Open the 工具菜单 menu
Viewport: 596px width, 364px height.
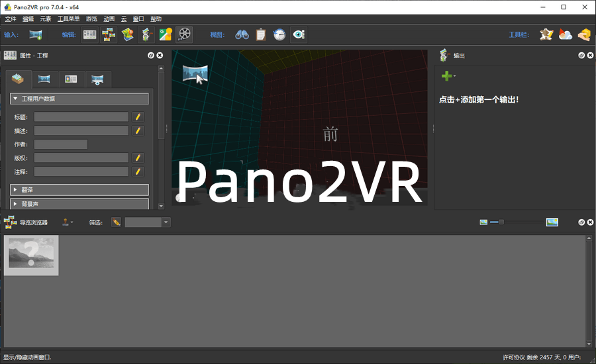68,19
